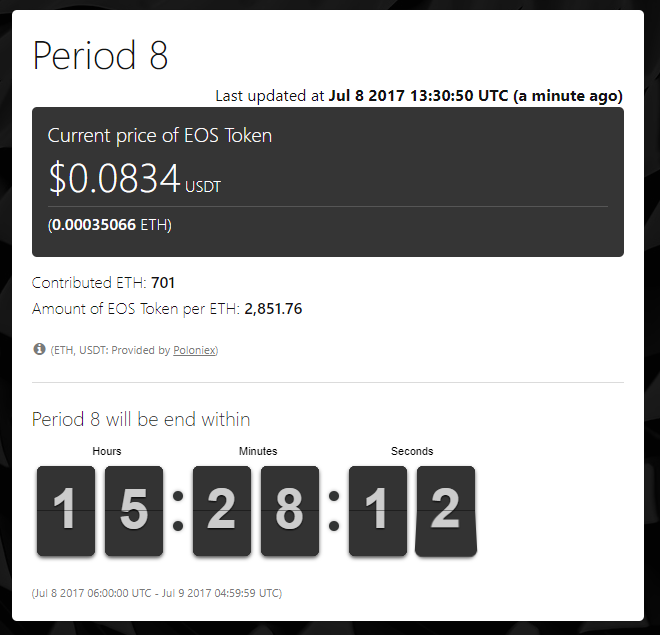Open the Poloniex link
Viewport: 660px width, 635px height.
(194, 351)
